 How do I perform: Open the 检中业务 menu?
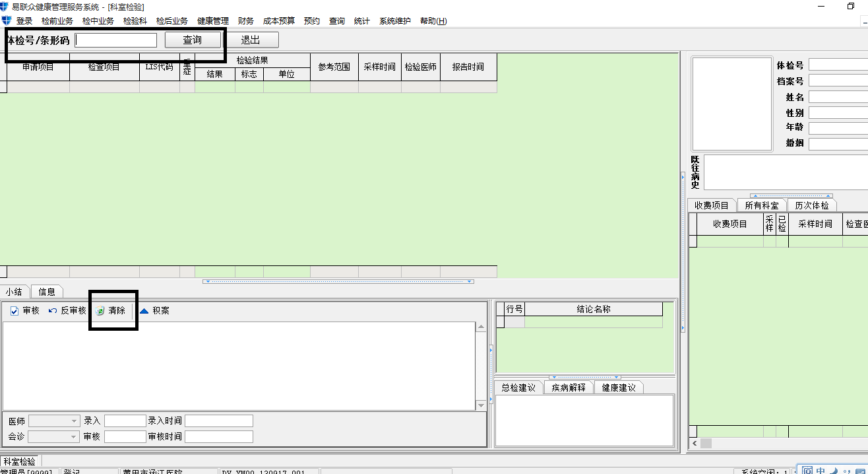pos(98,21)
